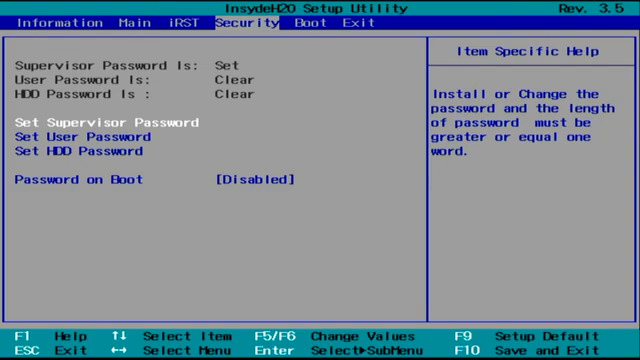
Task: Click the Item Specific Help heading
Action: [x=528, y=51]
